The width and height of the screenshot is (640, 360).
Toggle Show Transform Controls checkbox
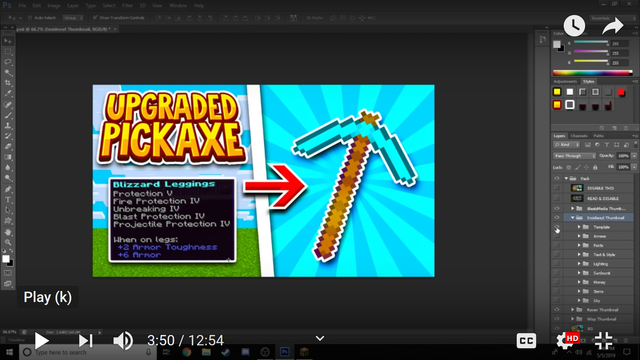click(x=95, y=18)
